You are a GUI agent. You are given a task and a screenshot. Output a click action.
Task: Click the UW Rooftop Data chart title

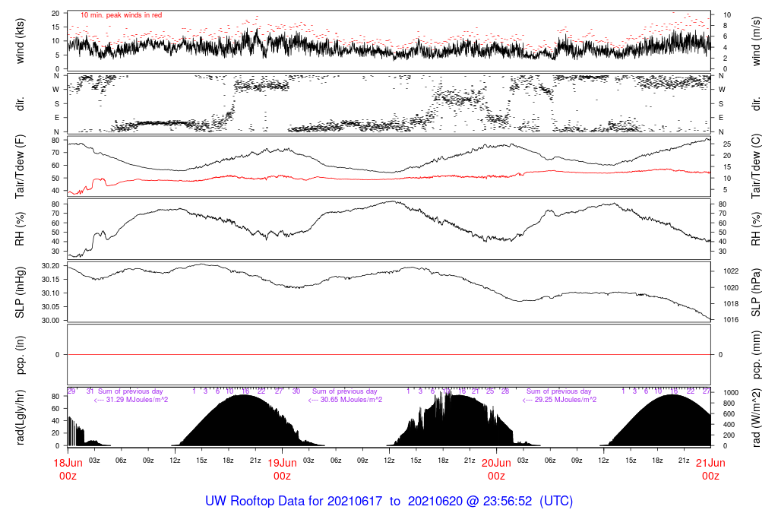click(389, 502)
